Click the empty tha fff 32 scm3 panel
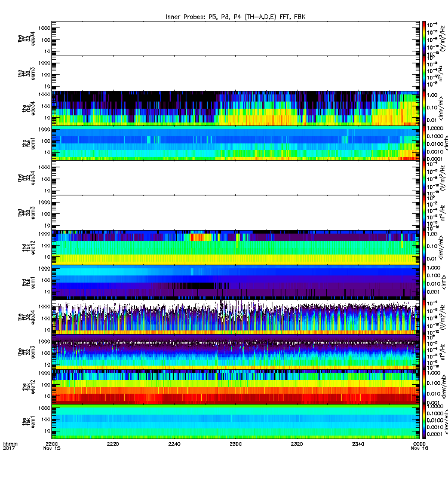This screenshot has width=448, height=478. click(x=235, y=73)
